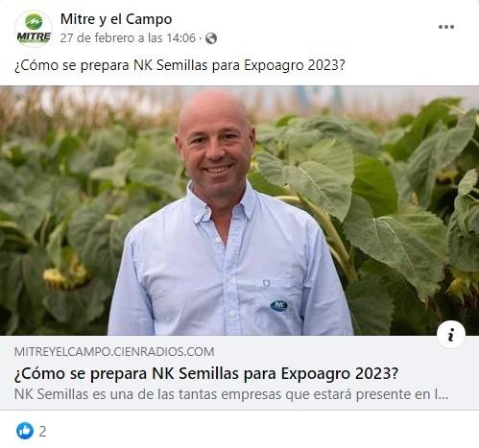Click the NK logo badge on the shirt
The image size is (479, 448).
(x=278, y=306)
